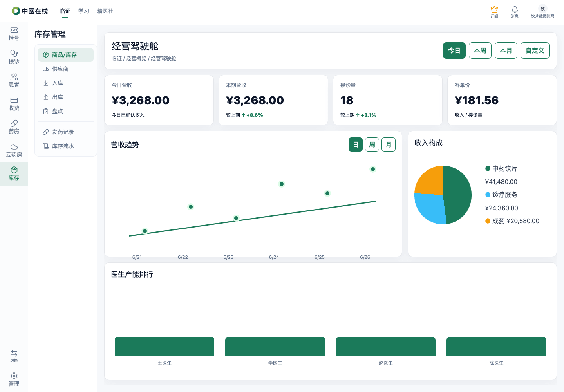Screen dimensions: 564x392
Task: Click the 本期营收 card
Action: click(273, 100)
